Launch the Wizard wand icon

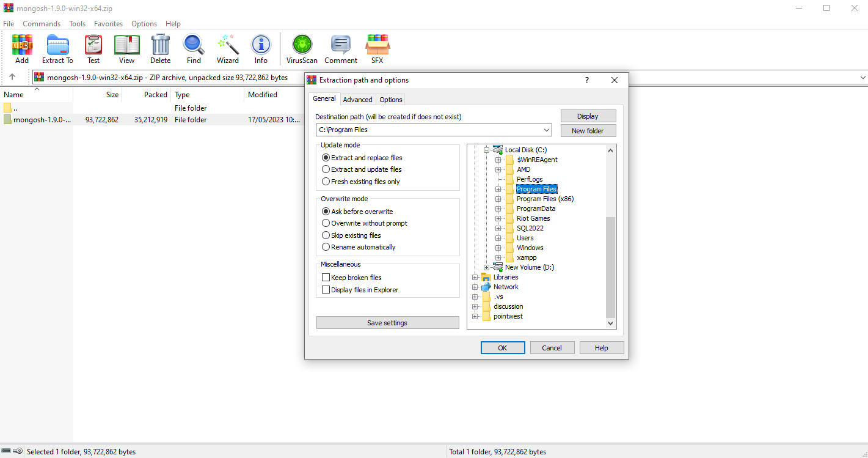coord(228,45)
